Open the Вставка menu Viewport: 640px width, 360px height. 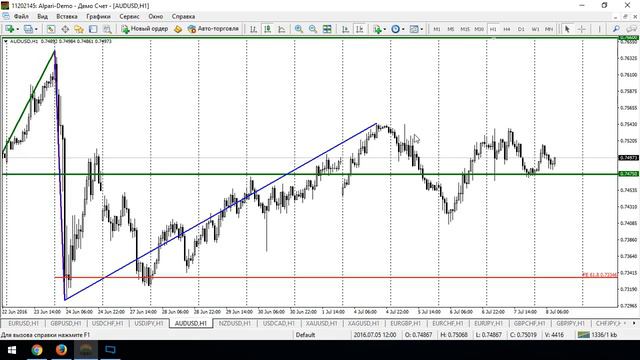click(x=67, y=16)
